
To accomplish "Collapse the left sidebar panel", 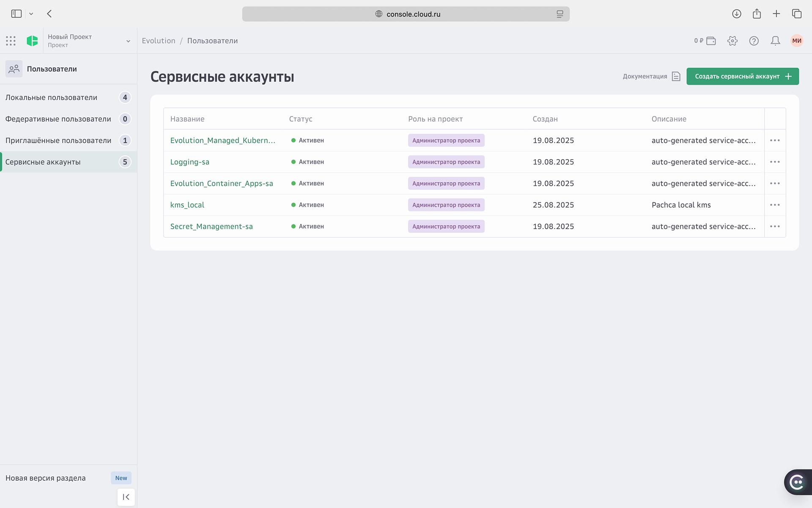I will tap(126, 497).
